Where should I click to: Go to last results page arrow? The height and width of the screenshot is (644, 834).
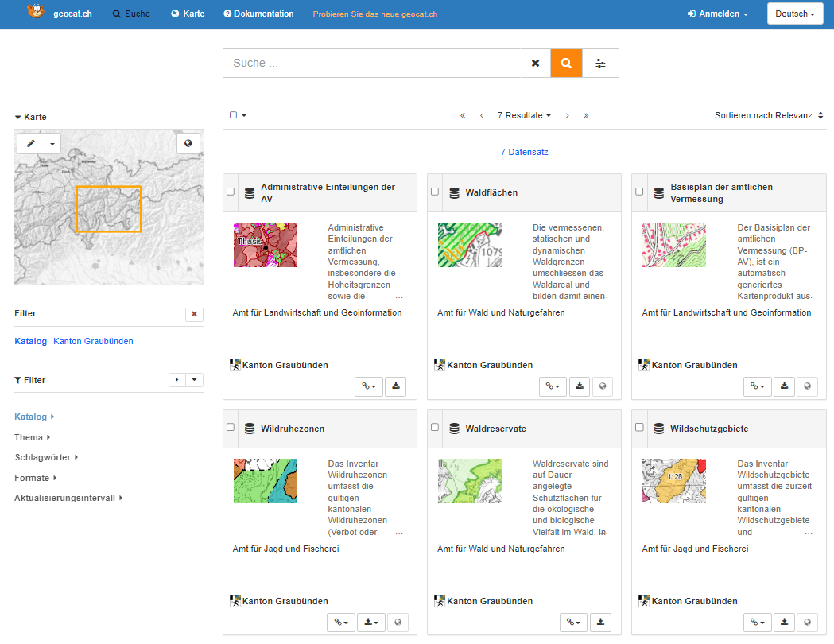coord(586,116)
